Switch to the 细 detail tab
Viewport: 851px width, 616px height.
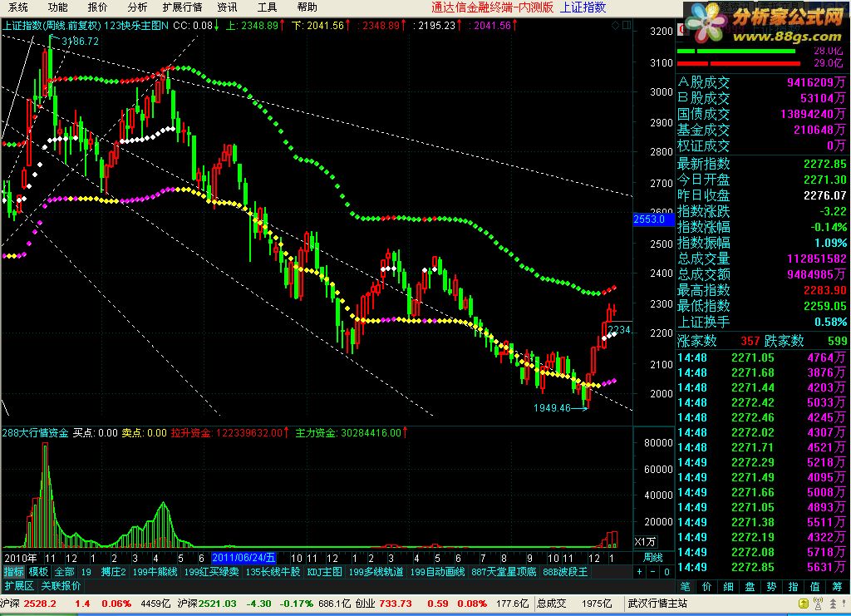coord(728,587)
